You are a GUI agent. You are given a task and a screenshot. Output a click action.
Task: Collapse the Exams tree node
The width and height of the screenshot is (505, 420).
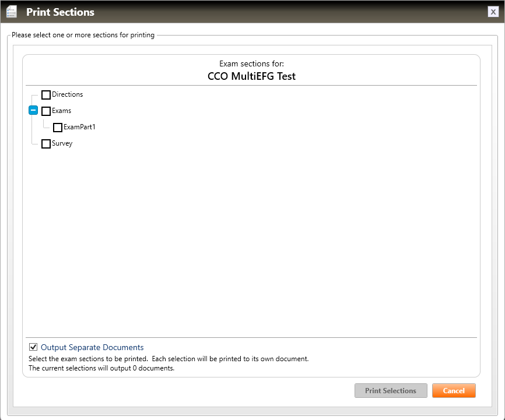pos(33,111)
